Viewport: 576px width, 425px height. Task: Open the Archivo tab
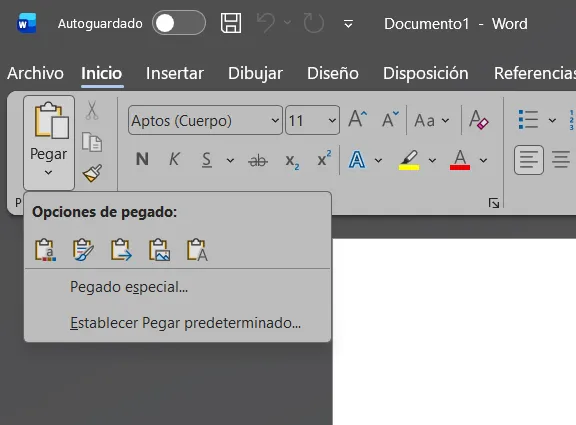pos(35,73)
